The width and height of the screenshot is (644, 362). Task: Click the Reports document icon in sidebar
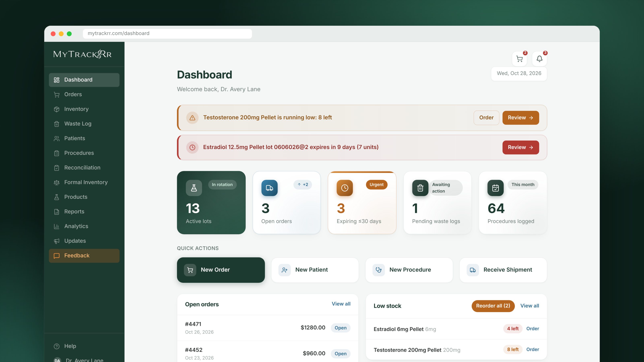point(57,212)
